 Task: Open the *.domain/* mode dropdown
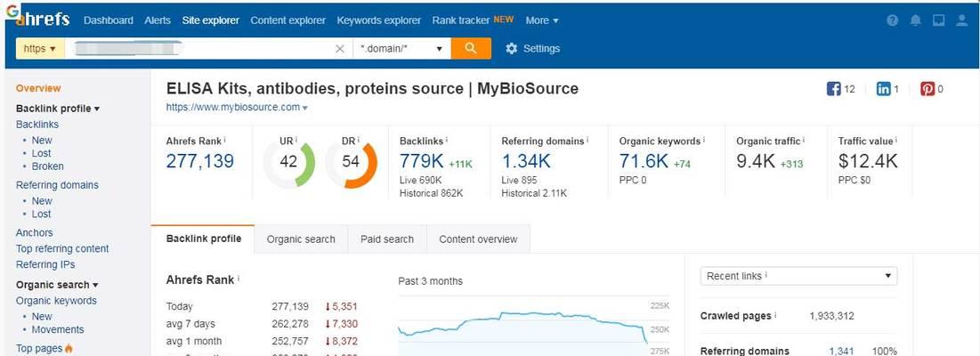pos(401,49)
